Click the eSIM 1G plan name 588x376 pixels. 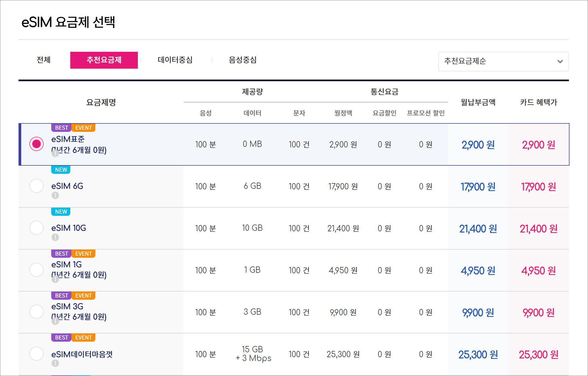coord(66,265)
